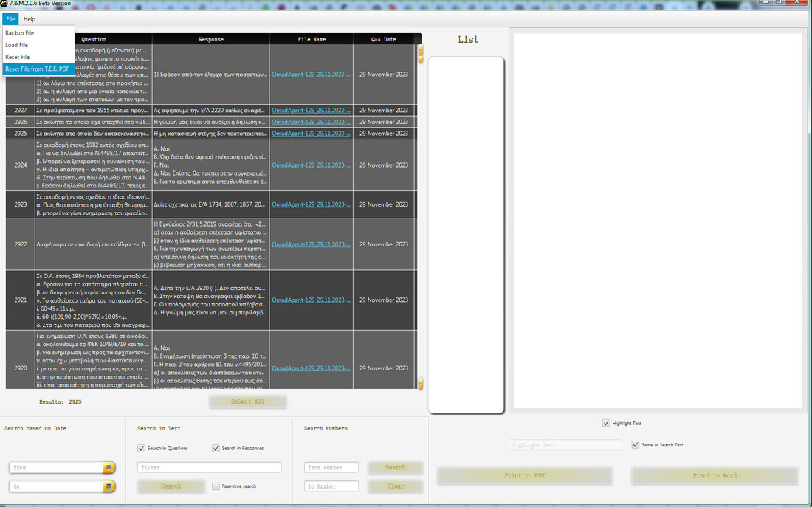This screenshot has width=812, height=507.
Task: Focus the 'from Number' input field
Action: [331, 468]
